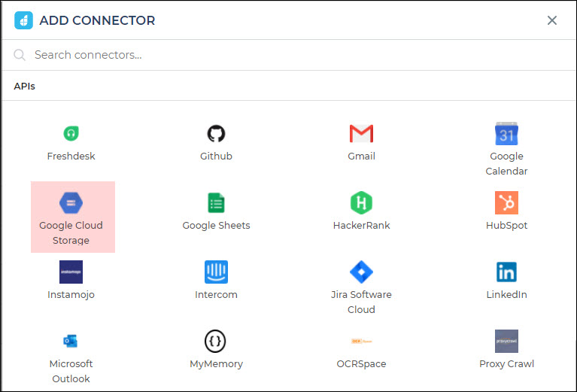Close the Add Connector dialog

click(x=551, y=20)
